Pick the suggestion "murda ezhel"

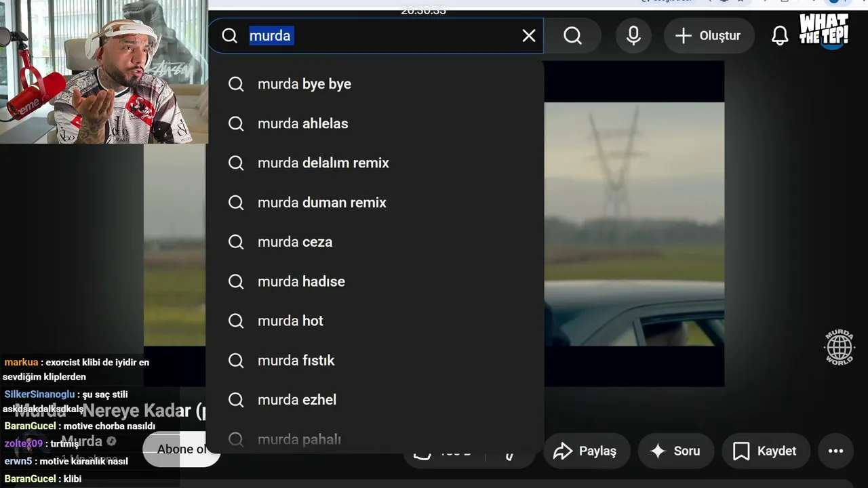[375, 400]
